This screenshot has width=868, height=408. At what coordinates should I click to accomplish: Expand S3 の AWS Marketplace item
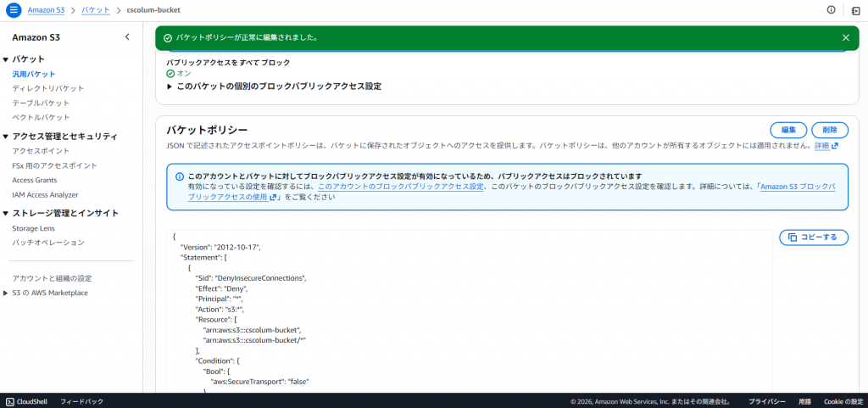tap(6, 293)
